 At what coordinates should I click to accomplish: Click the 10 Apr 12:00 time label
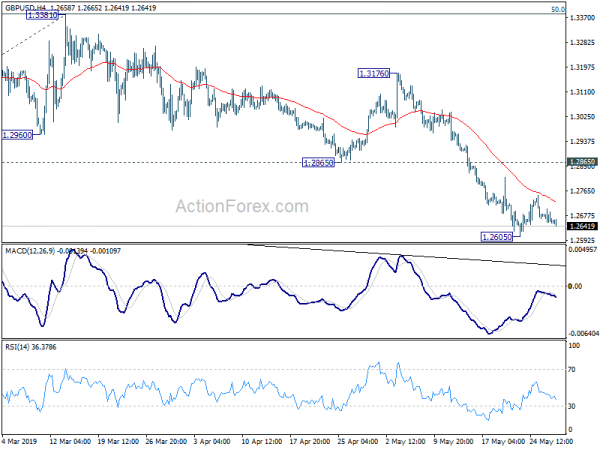(262, 441)
